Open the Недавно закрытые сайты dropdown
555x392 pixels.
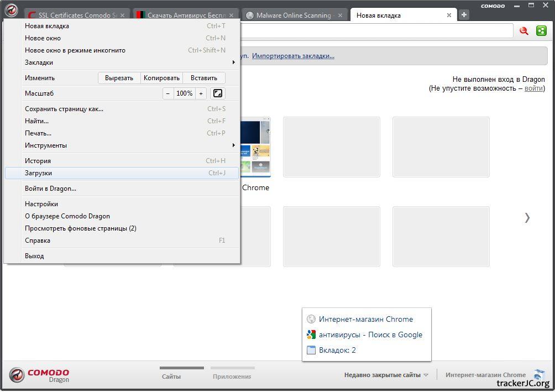tap(386, 375)
